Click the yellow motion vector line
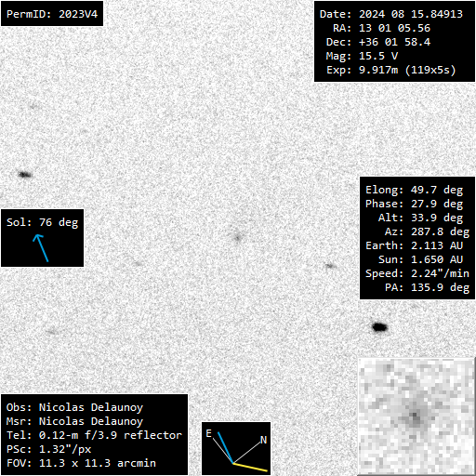 click(x=250, y=467)
